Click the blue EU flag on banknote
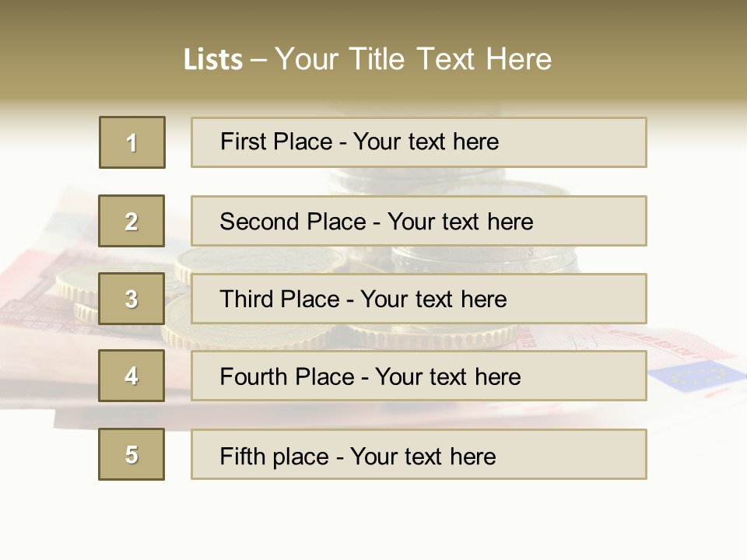 pyautogui.click(x=695, y=376)
